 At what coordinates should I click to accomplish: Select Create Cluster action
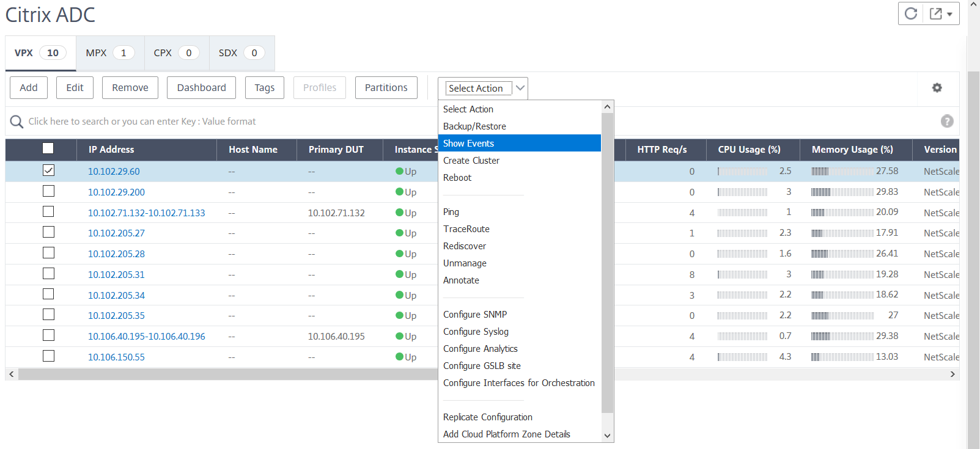click(520, 160)
